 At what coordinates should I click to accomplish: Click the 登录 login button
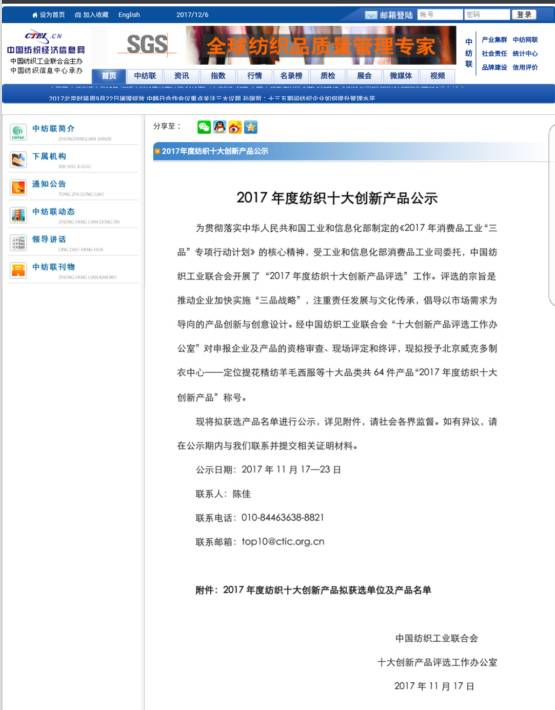click(x=524, y=14)
